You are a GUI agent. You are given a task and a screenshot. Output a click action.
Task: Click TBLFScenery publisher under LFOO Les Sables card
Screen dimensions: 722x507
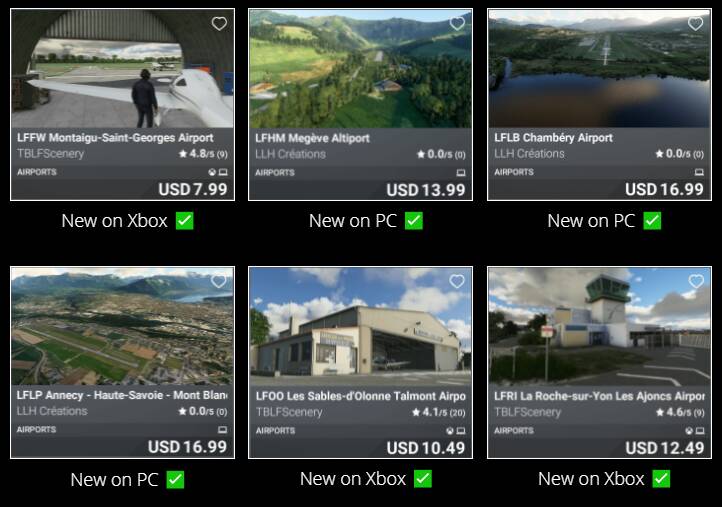tap(289, 412)
